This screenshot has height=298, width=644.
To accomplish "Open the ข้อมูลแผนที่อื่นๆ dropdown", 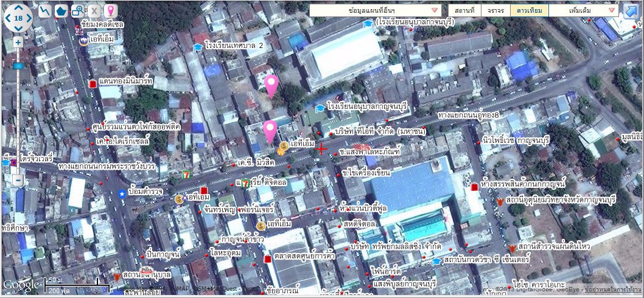I will click(x=376, y=10).
